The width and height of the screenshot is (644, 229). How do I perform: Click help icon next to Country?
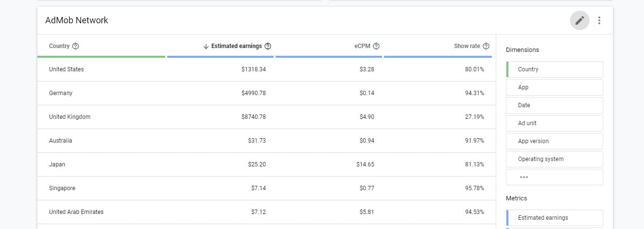(x=75, y=46)
